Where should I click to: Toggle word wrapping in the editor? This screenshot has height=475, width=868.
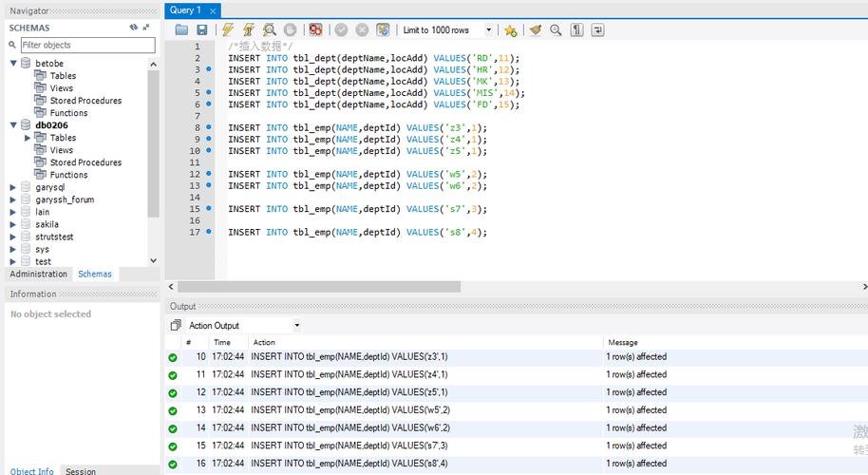tap(598, 29)
